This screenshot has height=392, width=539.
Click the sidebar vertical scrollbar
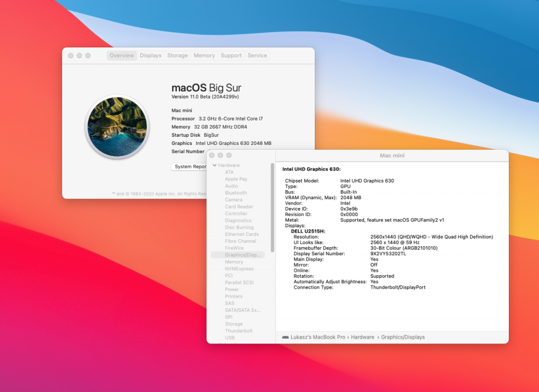coord(272,208)
